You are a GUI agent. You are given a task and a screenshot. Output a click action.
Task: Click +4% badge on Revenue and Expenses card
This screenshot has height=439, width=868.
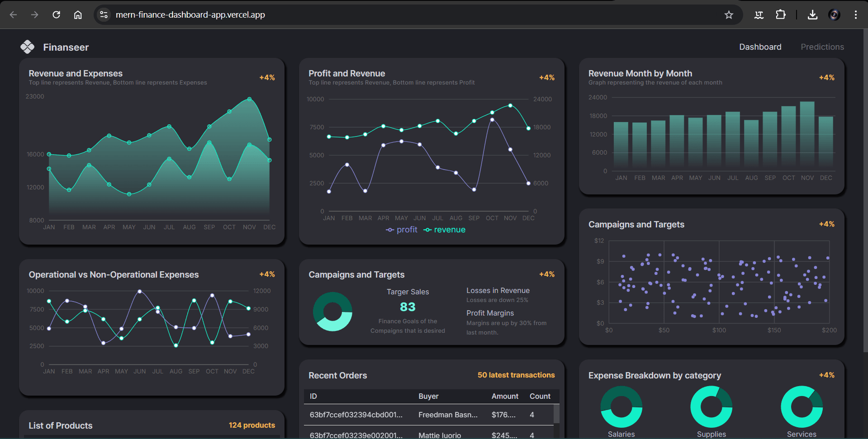pos(267,78)
